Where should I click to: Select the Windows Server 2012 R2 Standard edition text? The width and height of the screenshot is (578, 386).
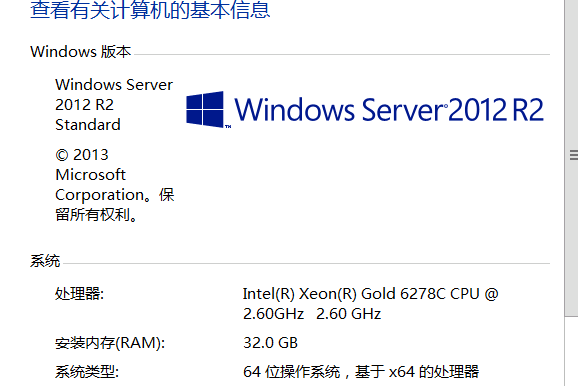pyautogui.click(x=114, y=105)
